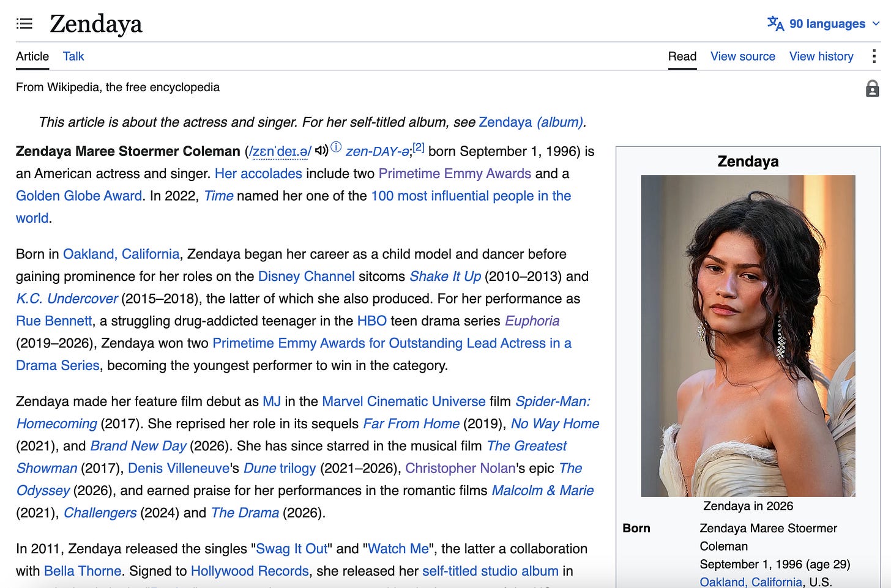Open the No Way Home link
The width and height of the screenshot is (891, 588).
coord(555,424)
